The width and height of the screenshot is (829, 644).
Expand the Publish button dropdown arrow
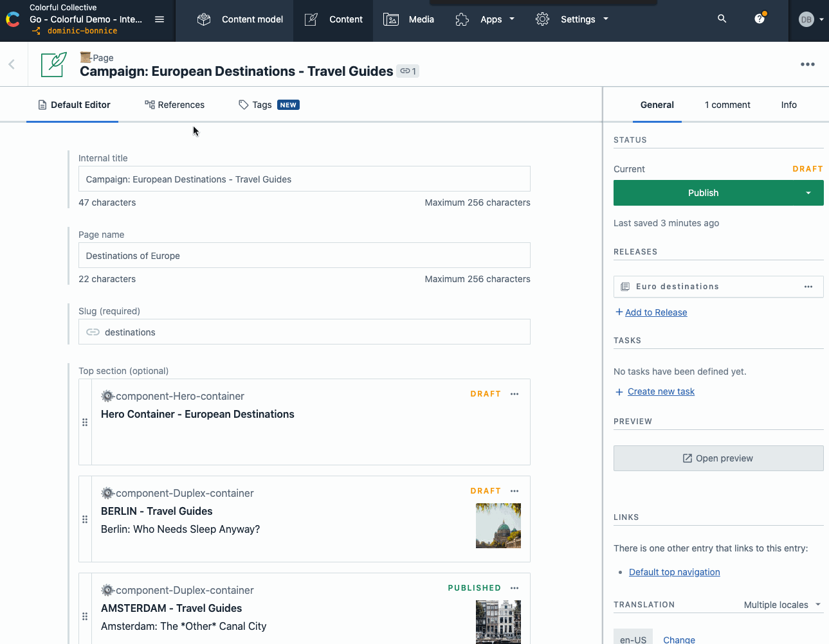click(x=808, y=193)
